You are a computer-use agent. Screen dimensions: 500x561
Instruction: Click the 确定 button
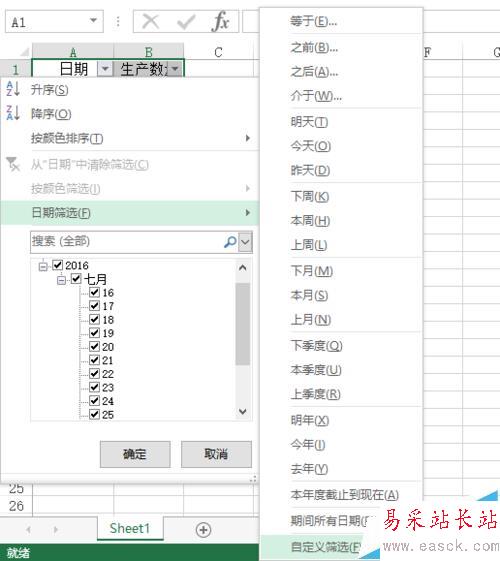135,454
